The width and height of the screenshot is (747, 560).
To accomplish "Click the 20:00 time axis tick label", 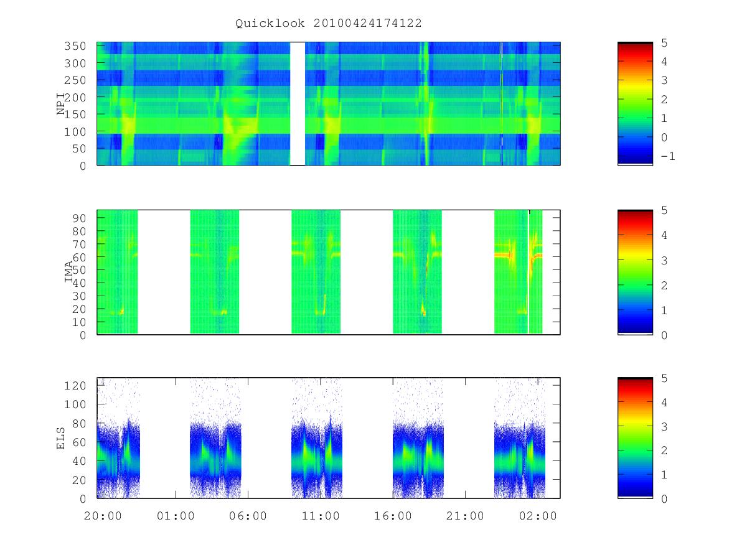I will click(103, 516).
